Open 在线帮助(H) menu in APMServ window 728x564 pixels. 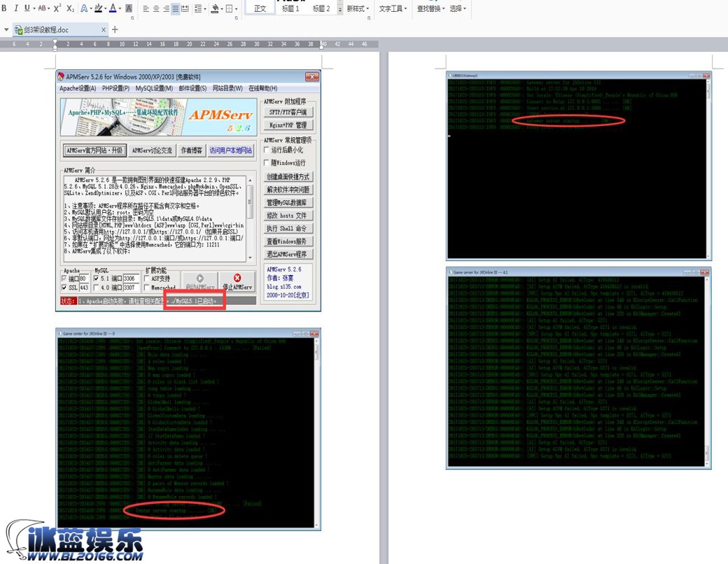coord(262,88)
